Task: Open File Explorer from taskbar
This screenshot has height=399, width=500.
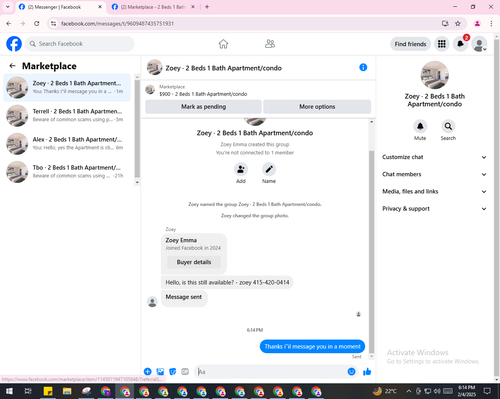Action: pos(67,391)
